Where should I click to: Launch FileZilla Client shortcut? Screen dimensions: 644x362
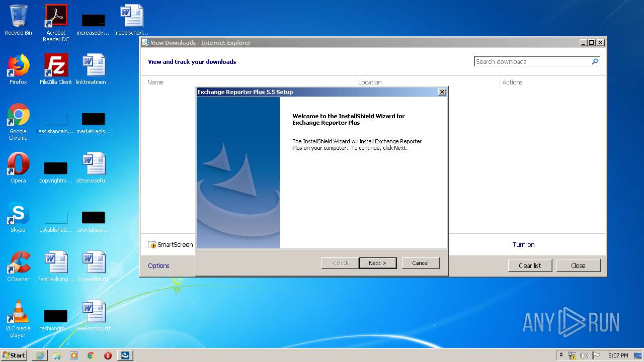click(x=56, y=69)
